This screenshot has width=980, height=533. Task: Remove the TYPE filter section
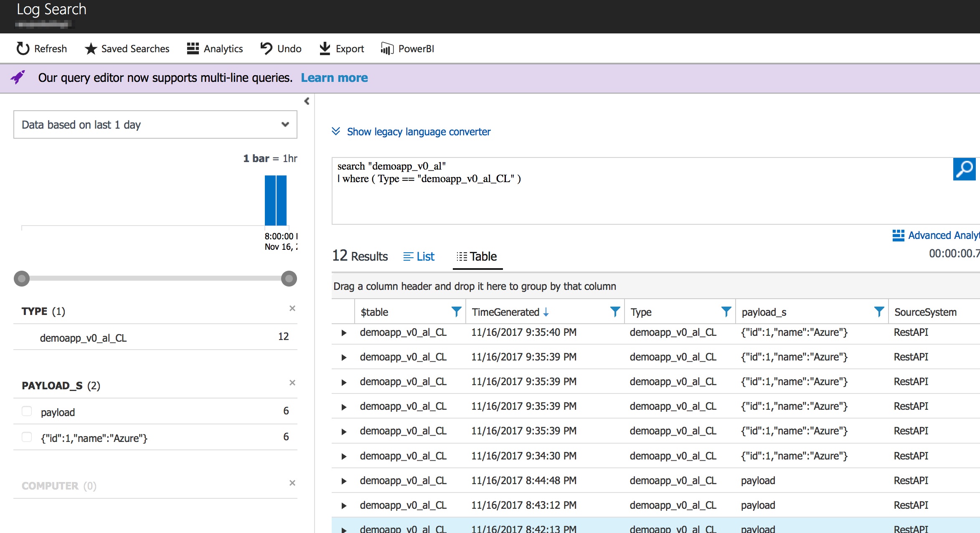point(292,308)
